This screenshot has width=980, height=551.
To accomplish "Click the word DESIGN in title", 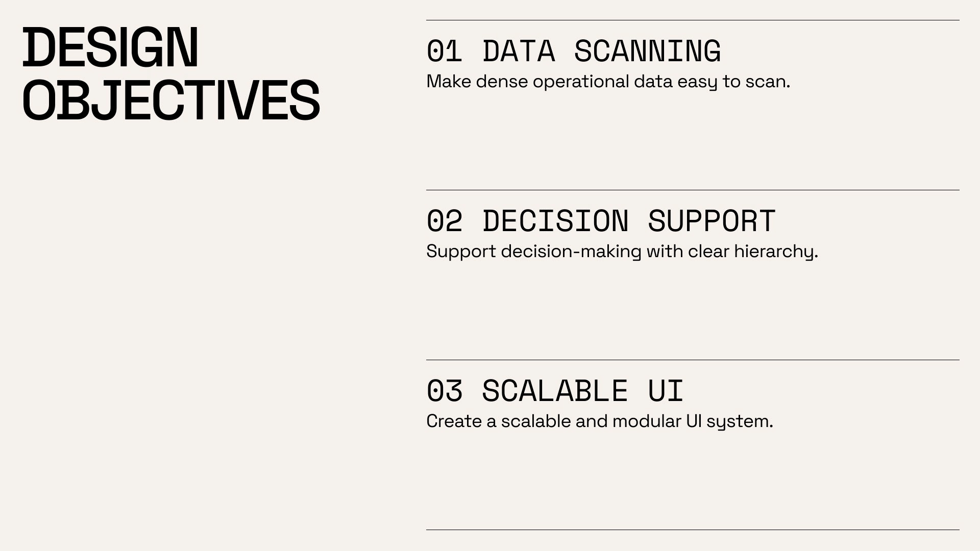I will tap(110, 47).
